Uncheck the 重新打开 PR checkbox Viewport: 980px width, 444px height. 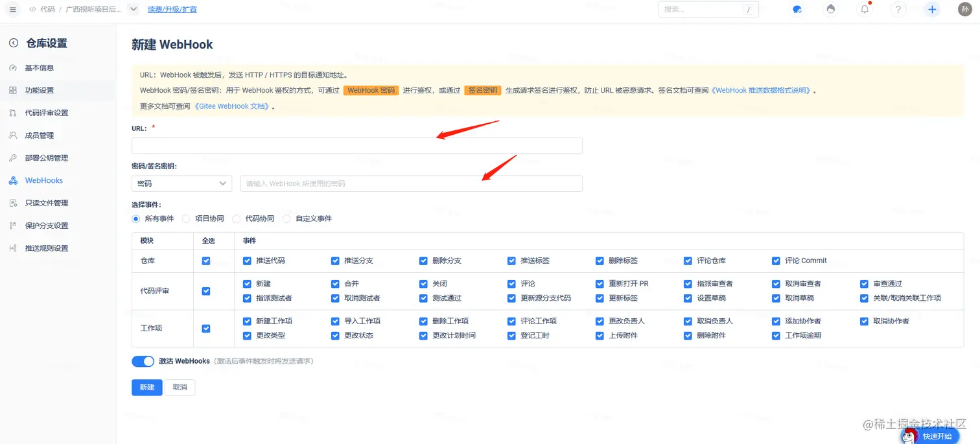600,284
